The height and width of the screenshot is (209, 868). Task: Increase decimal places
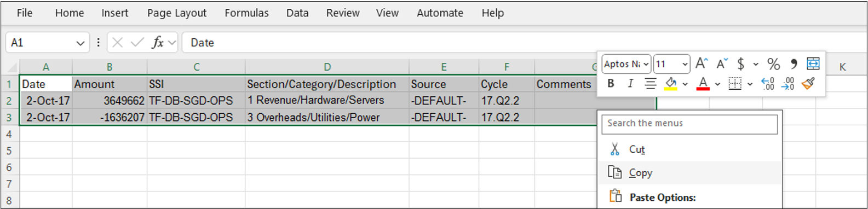click(768, 84)
